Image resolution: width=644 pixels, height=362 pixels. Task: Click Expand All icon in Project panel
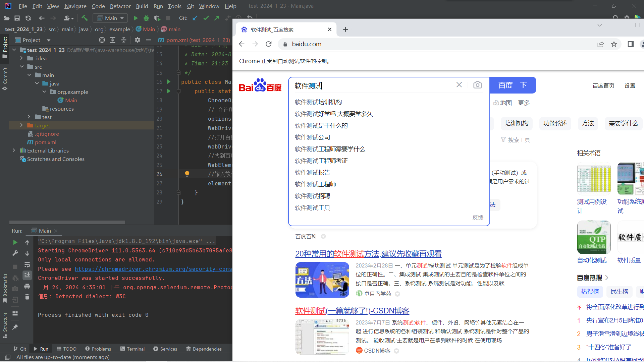point(113,40)
